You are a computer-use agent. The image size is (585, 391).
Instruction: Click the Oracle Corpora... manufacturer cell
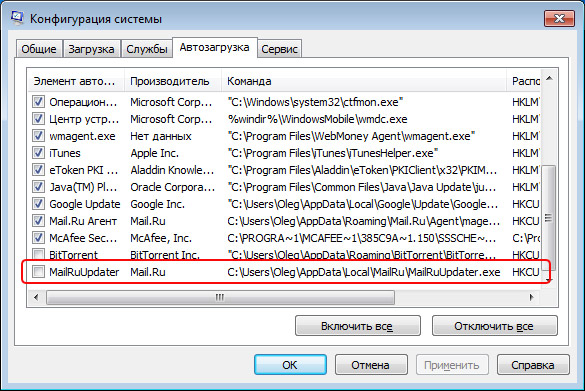[173, 187]
